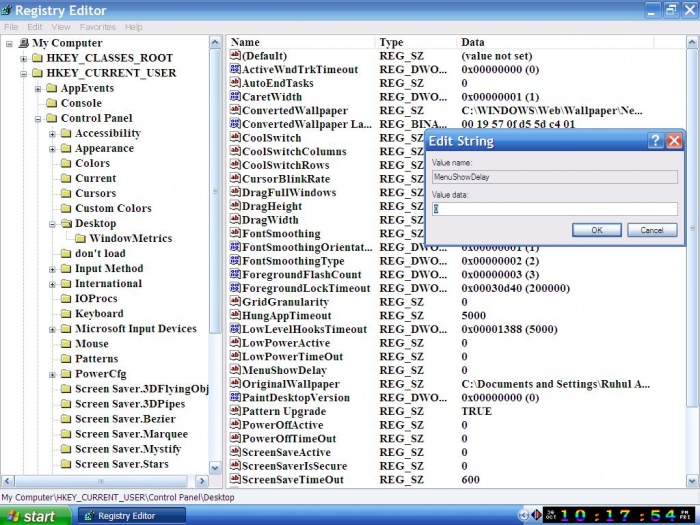Click the CaretWidth DWORD value icon
700x525 pixels.
[234, 97]
